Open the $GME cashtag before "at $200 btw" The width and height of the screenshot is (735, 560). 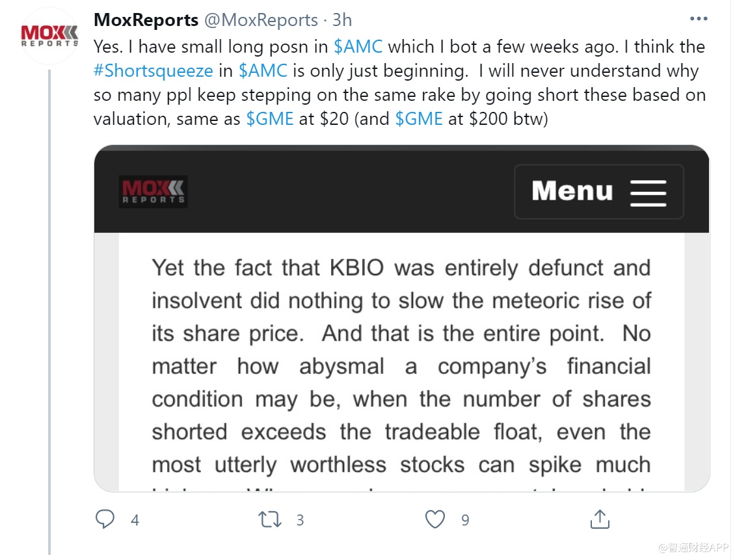[x=419, y=119]
